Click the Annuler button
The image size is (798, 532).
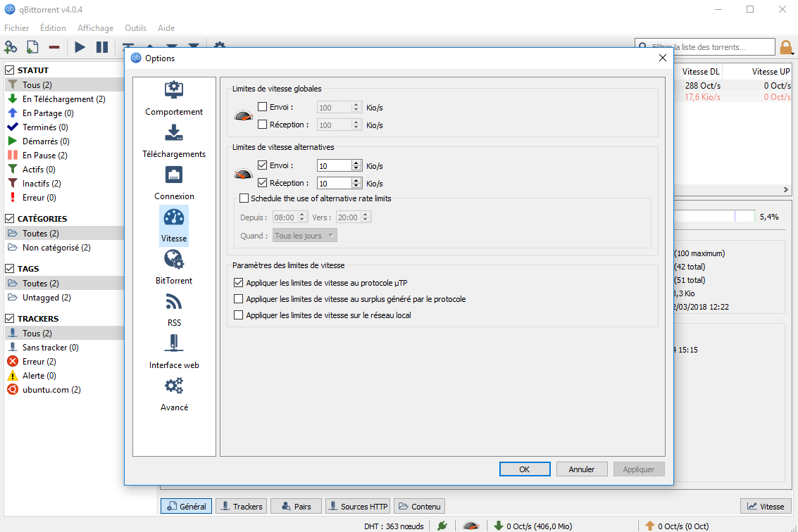pyautogui.click(x=582, y=469)
